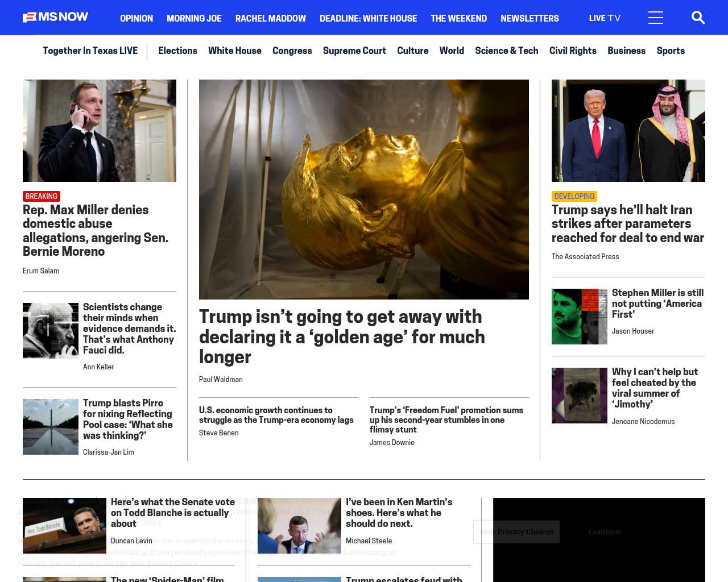Open the Ken Martin thumbnail
728x582 pixels.
tap(299, 526)
